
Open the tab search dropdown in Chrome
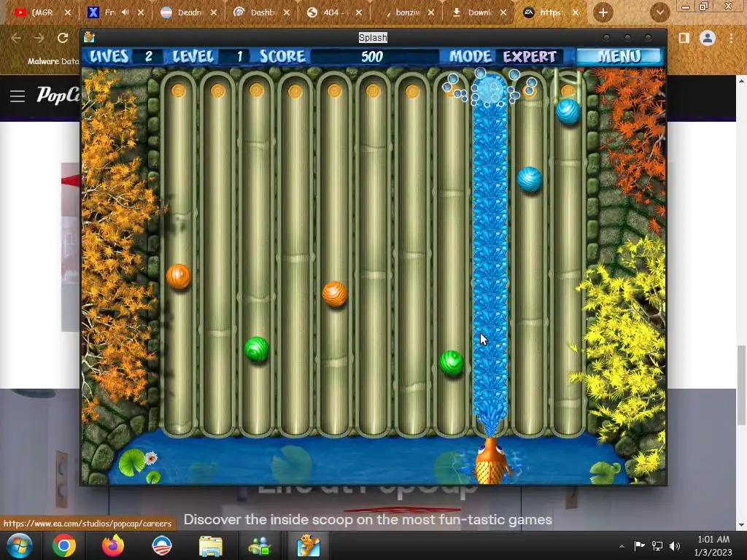click(659, 13)
